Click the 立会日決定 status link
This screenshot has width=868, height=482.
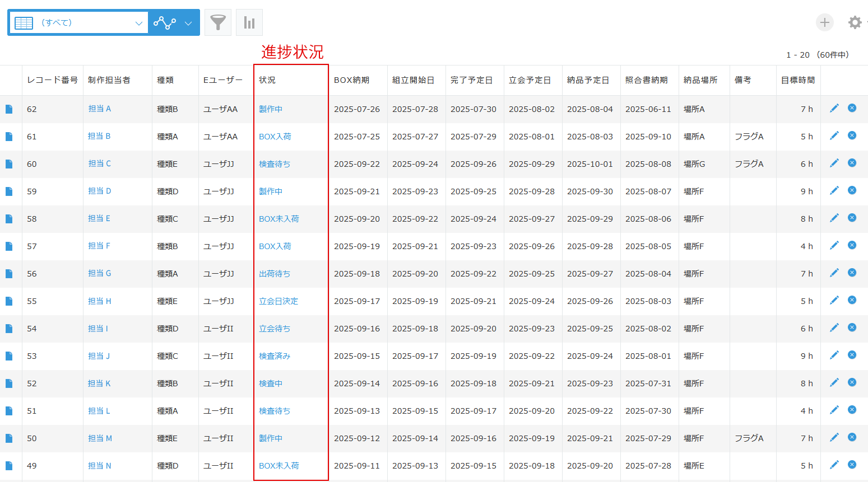[278, 301]
